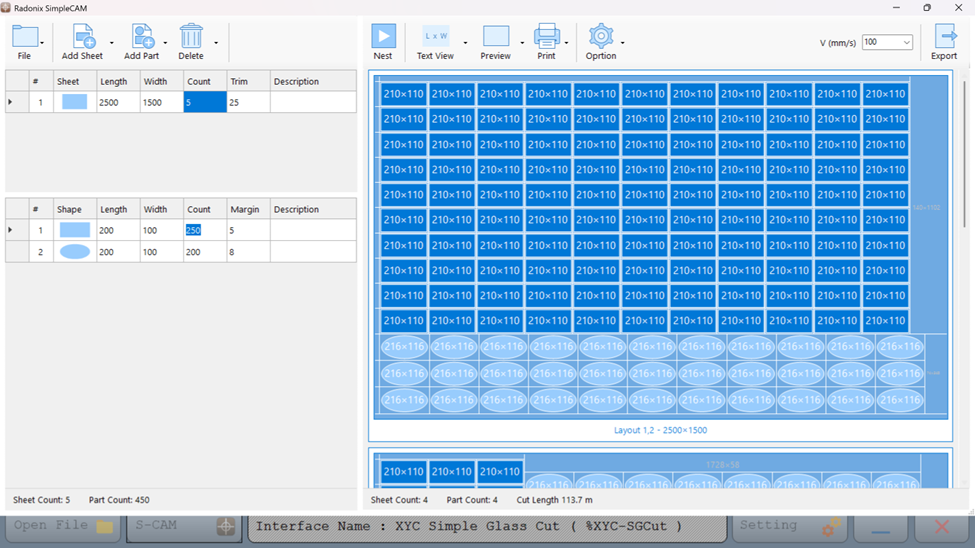Image resolution: width=975 pixels, height=548 pixels.
Task: Expand the Preview dropdown arrow
Action: coord(522,43)
